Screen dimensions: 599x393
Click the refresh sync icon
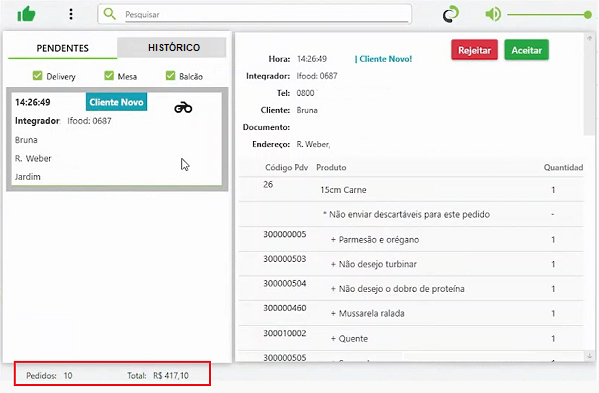click(451, 15)
